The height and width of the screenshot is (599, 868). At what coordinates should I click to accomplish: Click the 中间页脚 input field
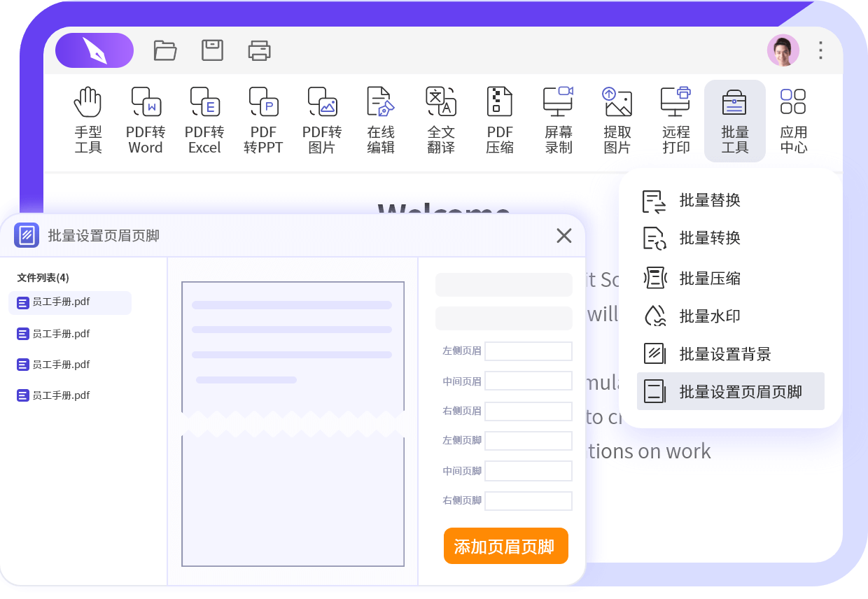click(x=528, y=471)
